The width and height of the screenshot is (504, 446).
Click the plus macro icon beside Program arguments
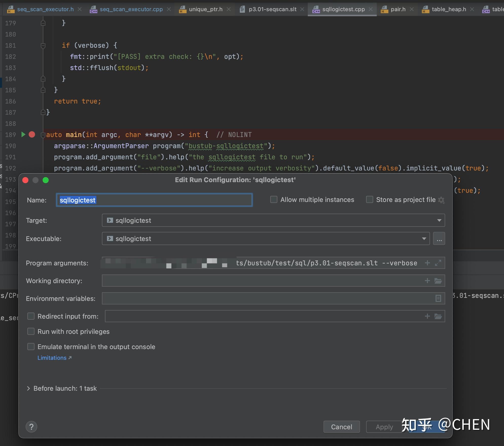tap(427, 263)
